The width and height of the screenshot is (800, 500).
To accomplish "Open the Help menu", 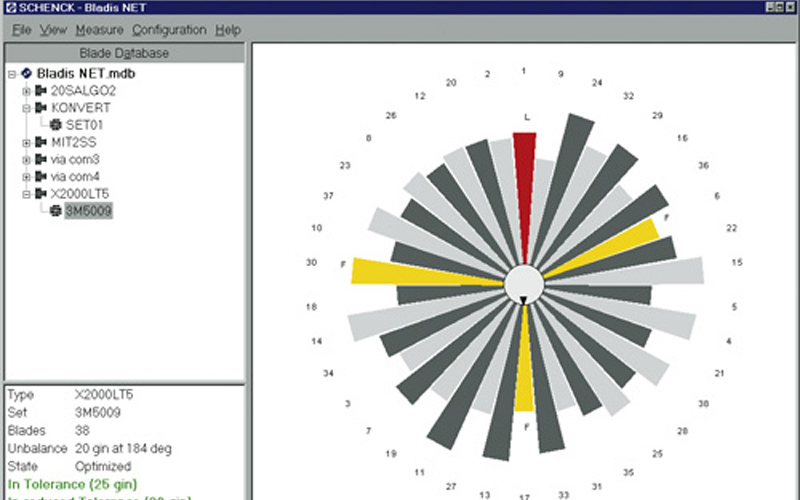I will pos(228,30).
